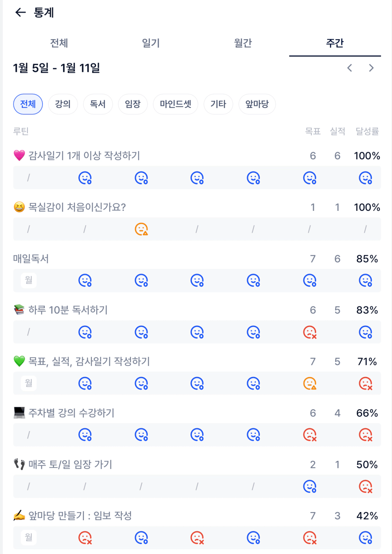Open the 매일독서 routine title
This screenshot has width=392, height=554.
[x=31, y=259]
